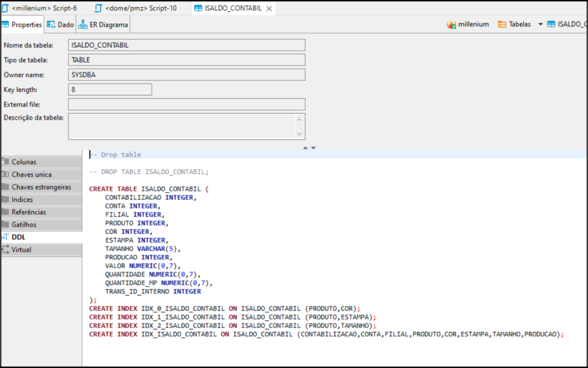Click the Tabelas folder icon in breadcrumb
The height and width of the screenshot is (368, 588).
click(502, 24)
